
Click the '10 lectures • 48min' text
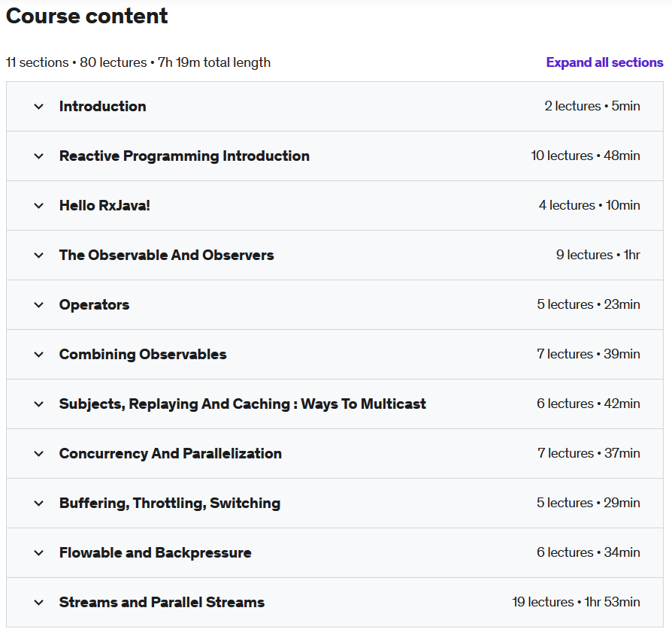click(x=586, y=156)
